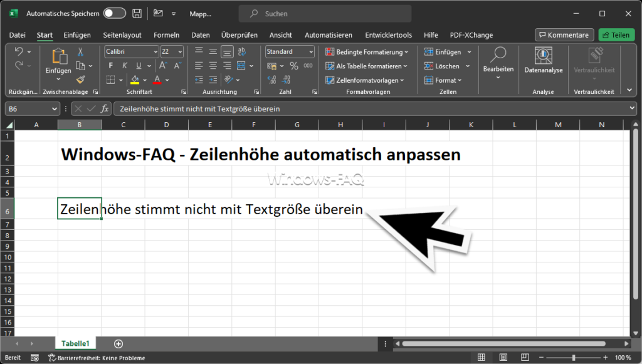Expand Als Tabelle formatieren menu
This screenshot has height=364, width=642.
(x=366, y=66)
